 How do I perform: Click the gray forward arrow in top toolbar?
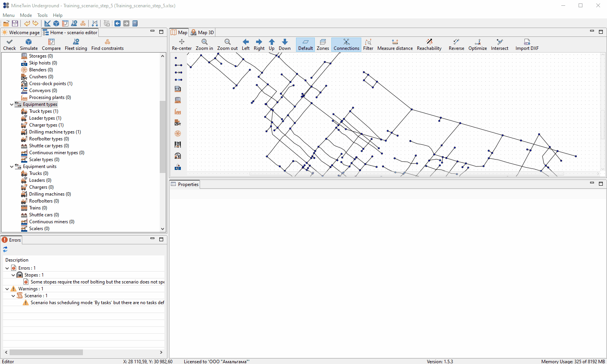point(126,23)
